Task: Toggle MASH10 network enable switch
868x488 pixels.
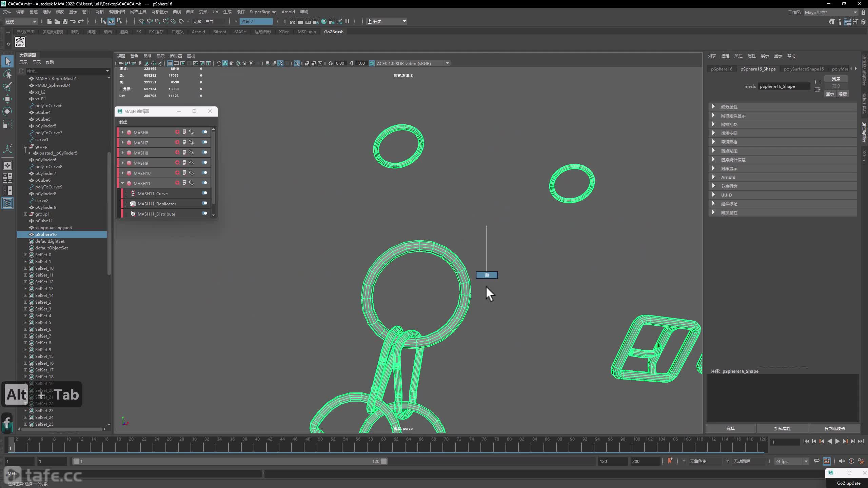Action: coord(204,173)
